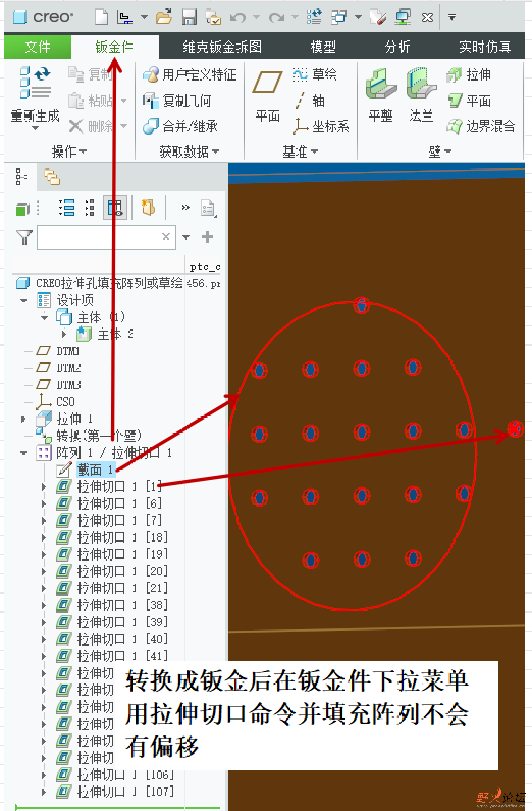Select DTM1 datum plane in tree
The height and width of the screenshot is (811, 532).
(58, 351)
